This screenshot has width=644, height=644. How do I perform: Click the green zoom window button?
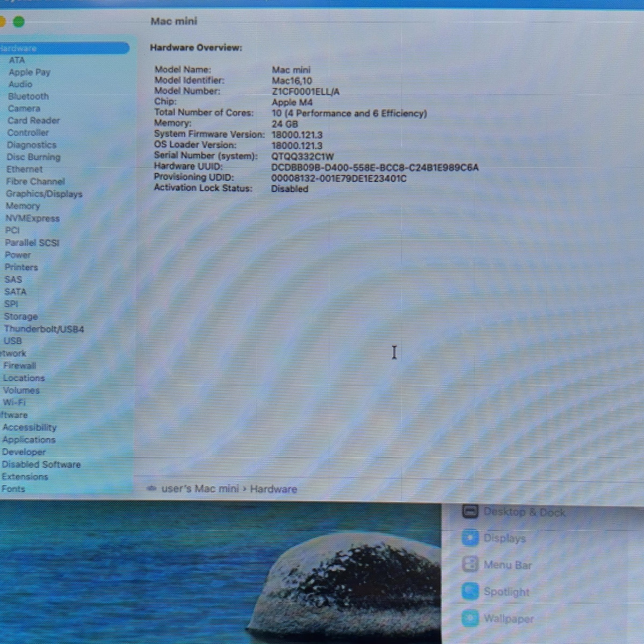pyautogui.click(x=19, y=21)
